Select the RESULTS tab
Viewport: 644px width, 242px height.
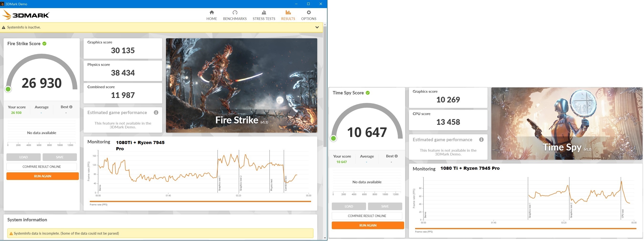click(x=288, y=15)
